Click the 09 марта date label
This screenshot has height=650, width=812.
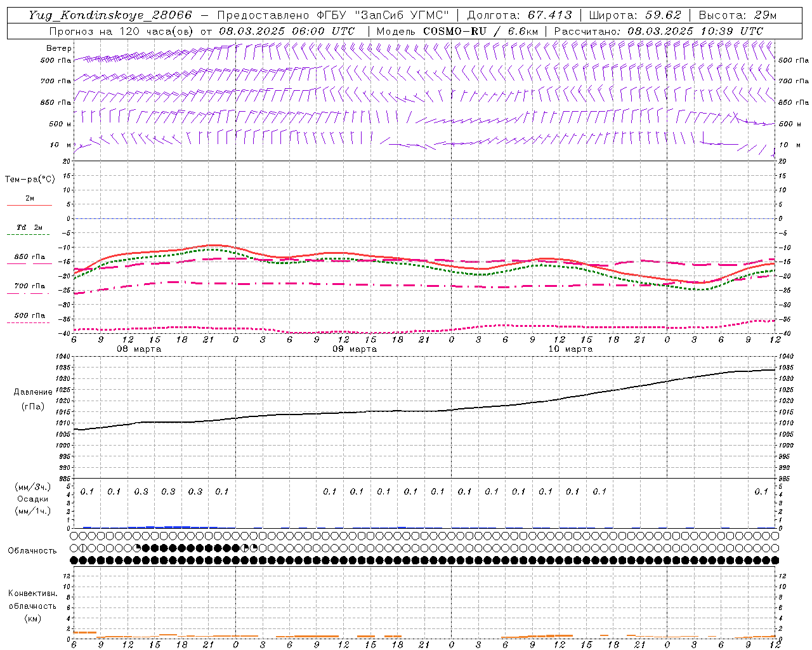355,349
